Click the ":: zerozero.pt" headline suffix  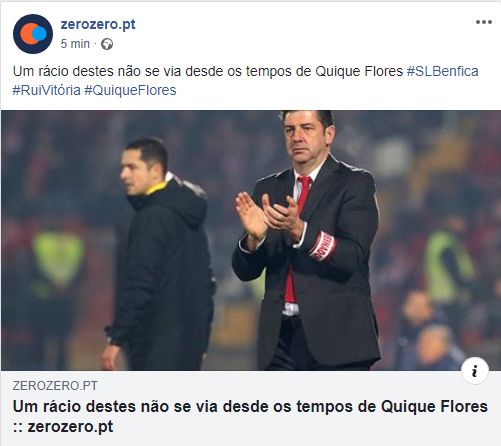(63, 427)
